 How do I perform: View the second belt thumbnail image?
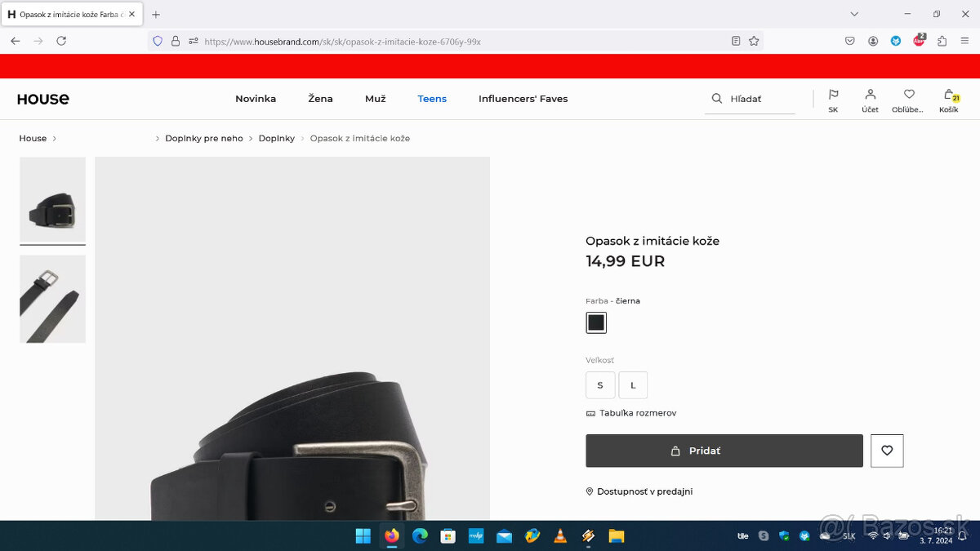point(52,299)
